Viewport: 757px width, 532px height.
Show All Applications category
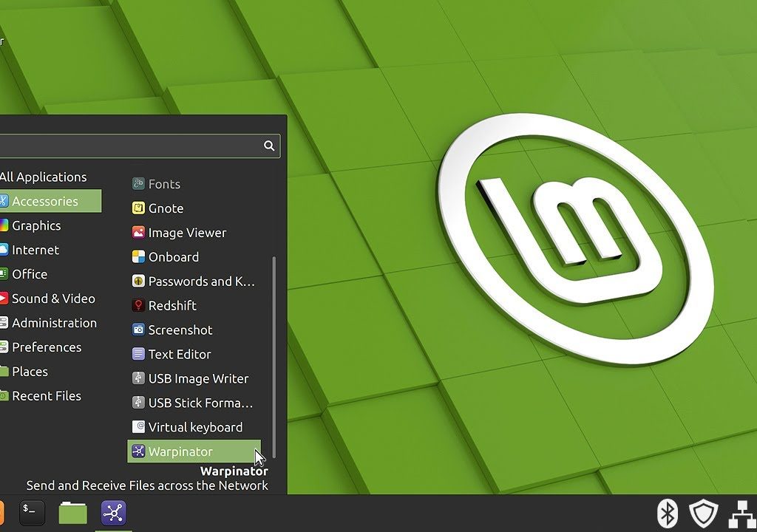click(x=44, y=177)
